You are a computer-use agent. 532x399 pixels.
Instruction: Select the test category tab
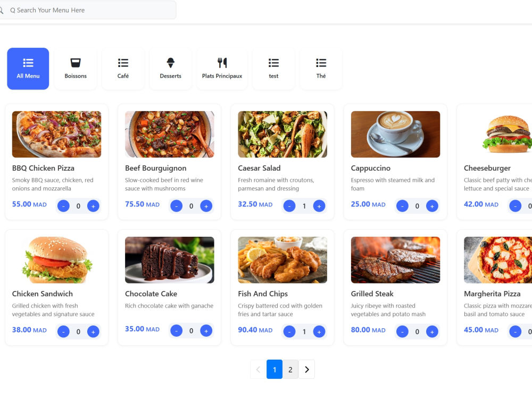coord(273,69)
